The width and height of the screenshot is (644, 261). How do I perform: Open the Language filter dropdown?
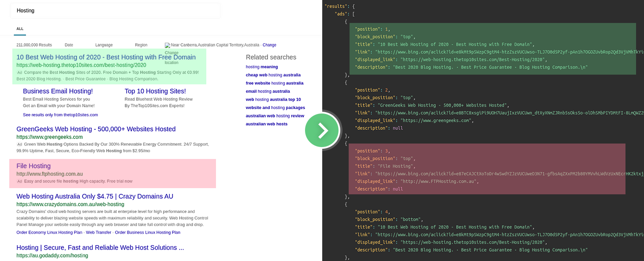tap(104, 45)
